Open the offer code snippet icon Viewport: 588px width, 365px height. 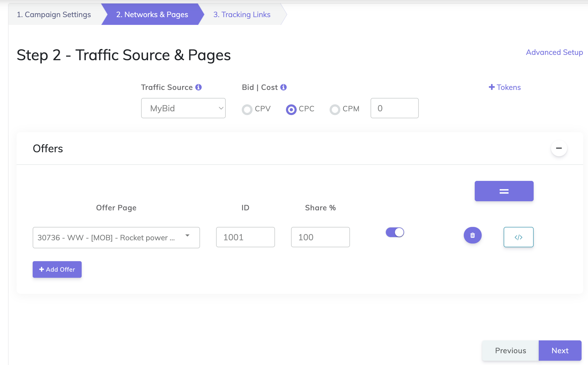(x=518, y=237)
